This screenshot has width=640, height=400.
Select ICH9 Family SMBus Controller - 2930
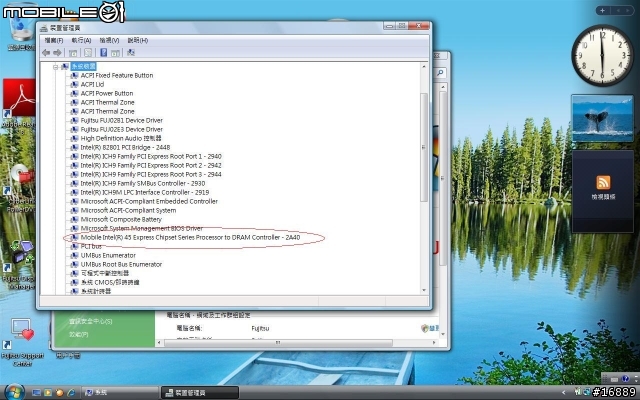pos(143,183)
